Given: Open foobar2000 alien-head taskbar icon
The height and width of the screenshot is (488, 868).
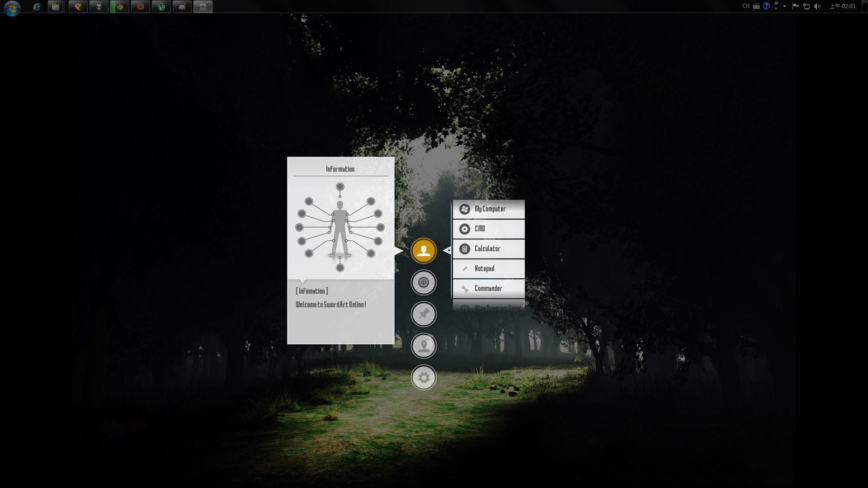Looking at the screenshot, I should pos(99,7).
